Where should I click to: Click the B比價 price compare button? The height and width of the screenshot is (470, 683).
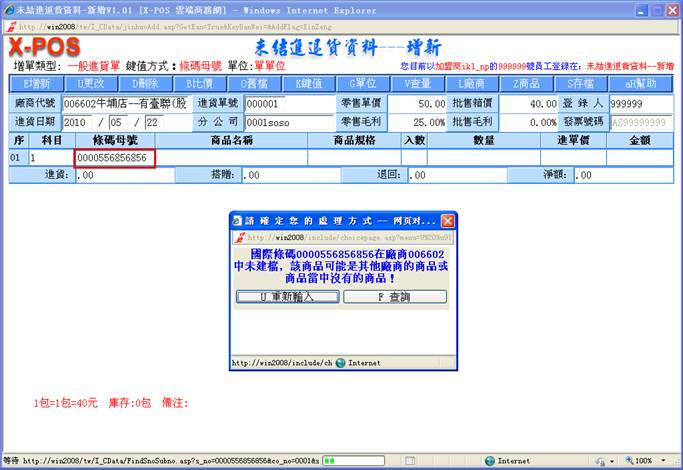(199, 83)
